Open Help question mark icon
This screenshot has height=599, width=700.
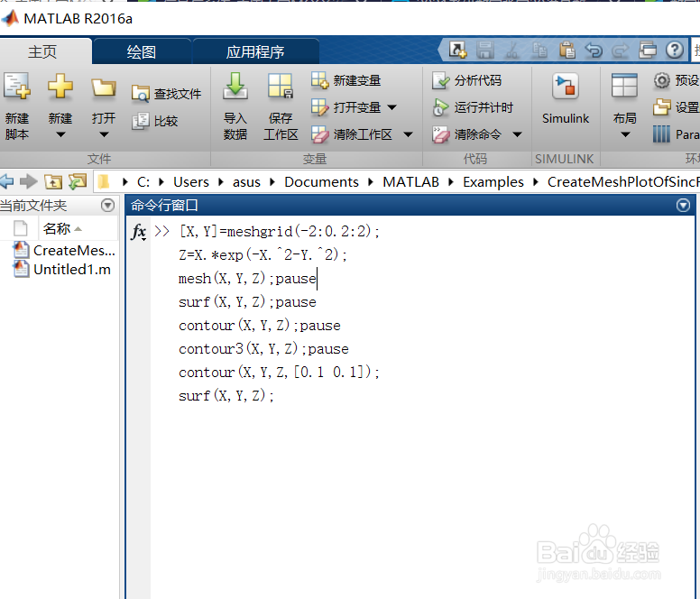[675, 50]
